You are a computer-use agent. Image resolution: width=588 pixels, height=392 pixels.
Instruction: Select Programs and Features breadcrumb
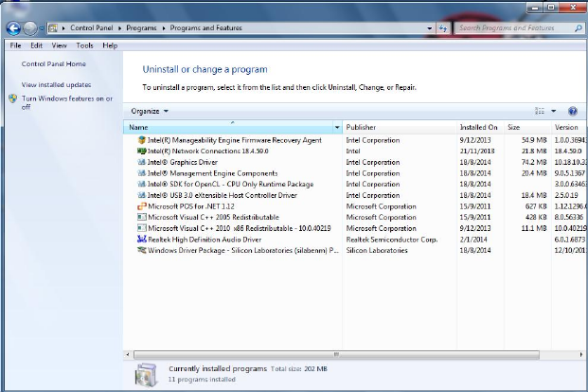tap(205, 28)
